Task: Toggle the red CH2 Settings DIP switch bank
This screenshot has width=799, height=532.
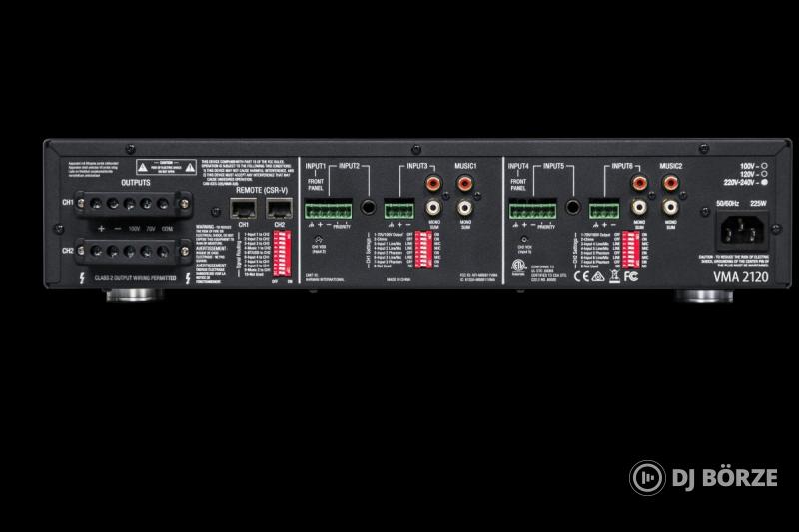Action: (630, 250)
